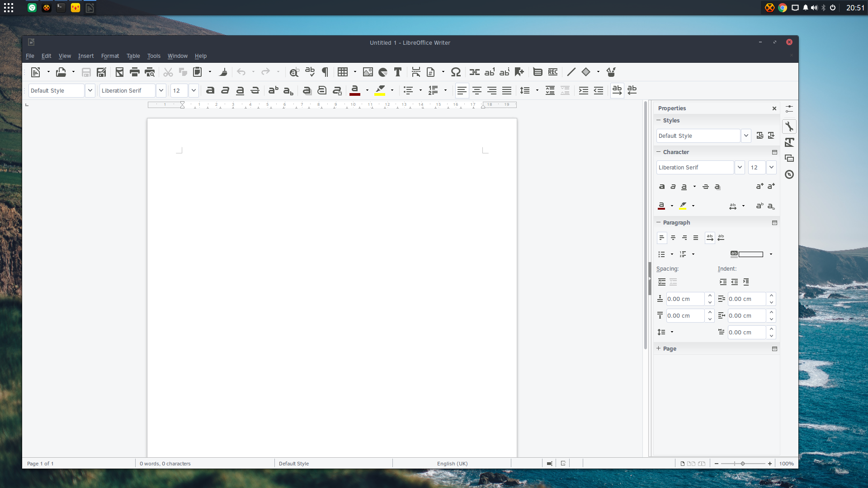The height and width of the screenshot is (488, 868).
Task: Click English (UK) language field
Action: tap(452, 464)
